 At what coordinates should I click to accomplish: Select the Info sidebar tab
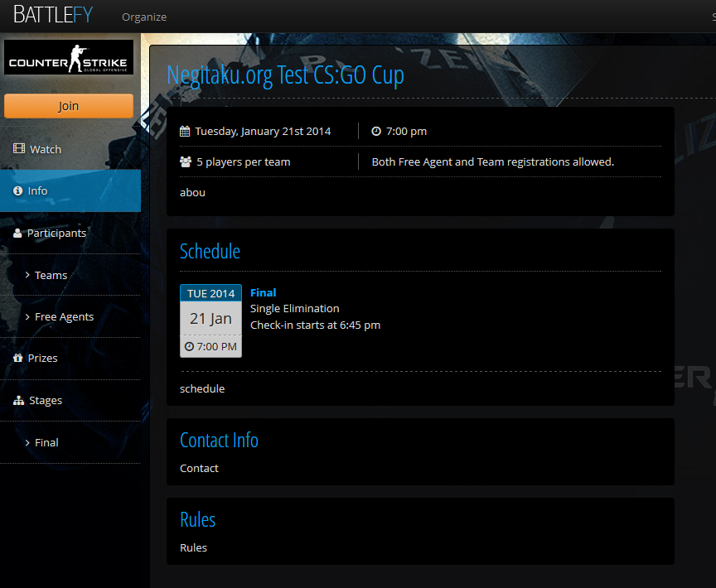pos(70,190)
